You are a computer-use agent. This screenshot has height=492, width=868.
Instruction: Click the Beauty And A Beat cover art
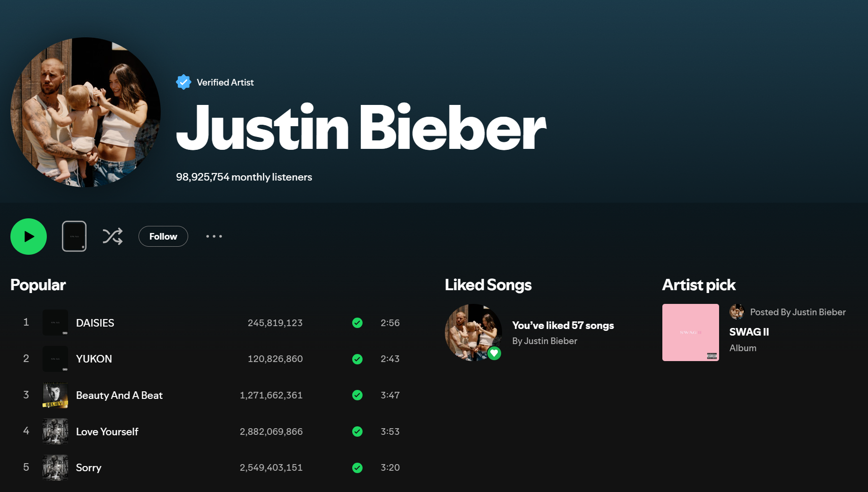point(55,395)
